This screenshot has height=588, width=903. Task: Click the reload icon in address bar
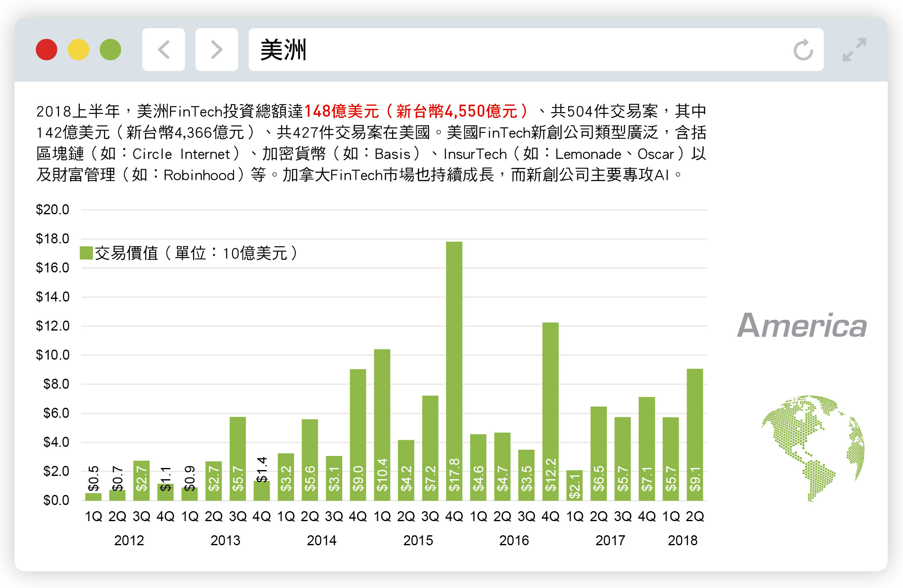point(803,50)
